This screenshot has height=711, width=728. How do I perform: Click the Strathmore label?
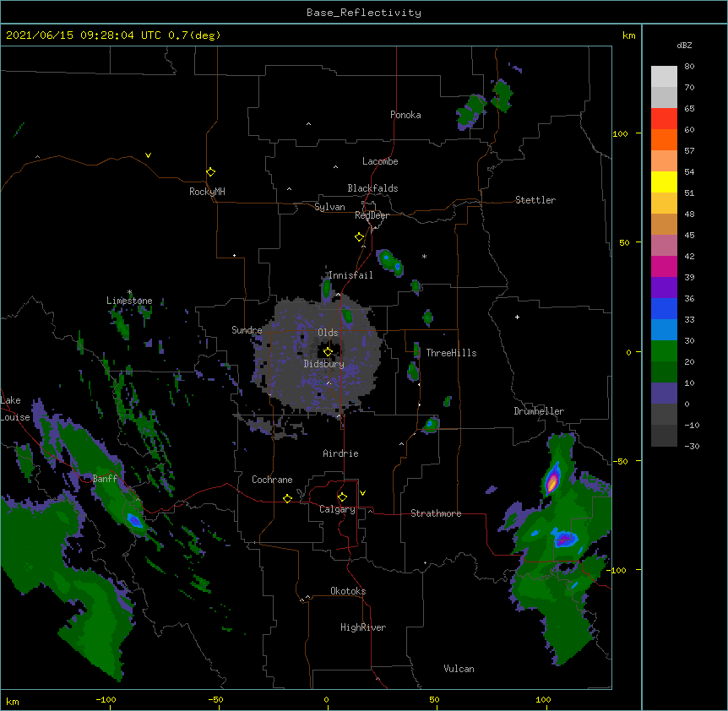[436, 513]
